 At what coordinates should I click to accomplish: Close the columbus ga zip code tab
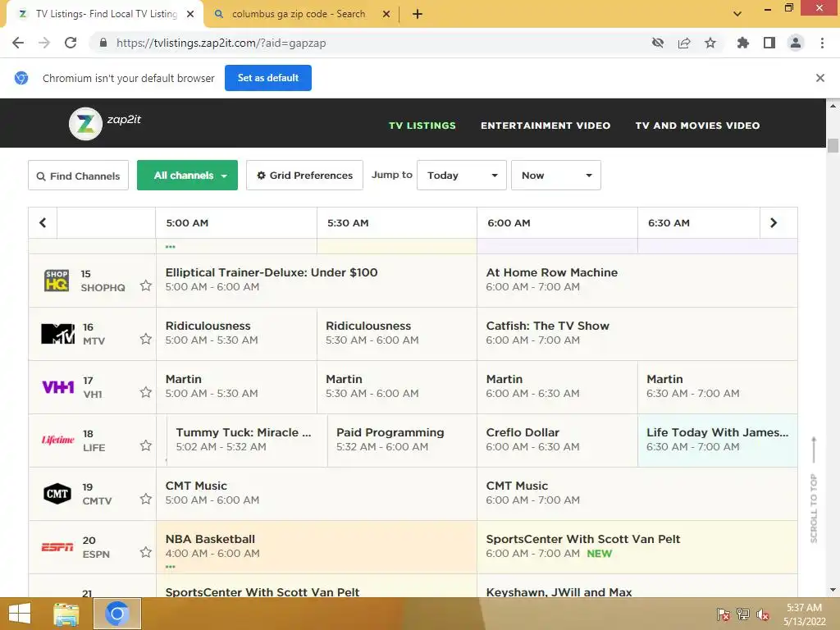[386, 14]
